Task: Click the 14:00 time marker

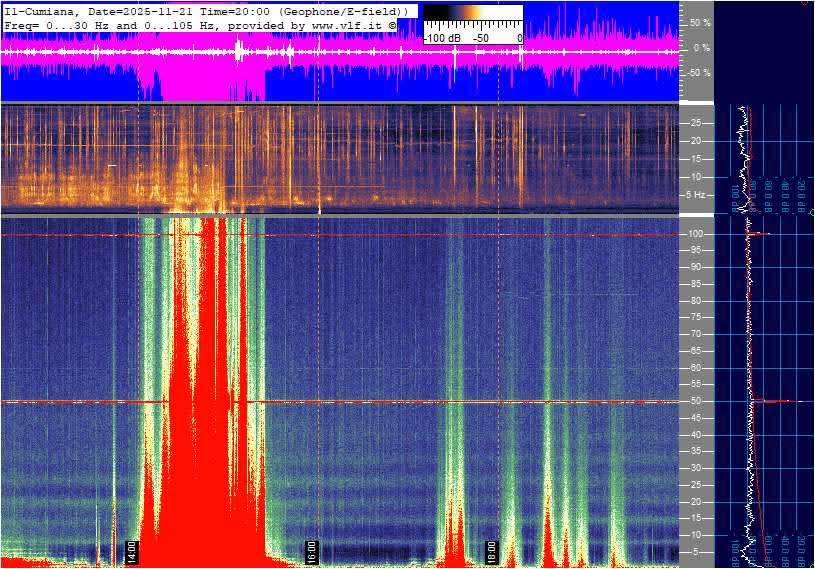Action: (131, 551)
